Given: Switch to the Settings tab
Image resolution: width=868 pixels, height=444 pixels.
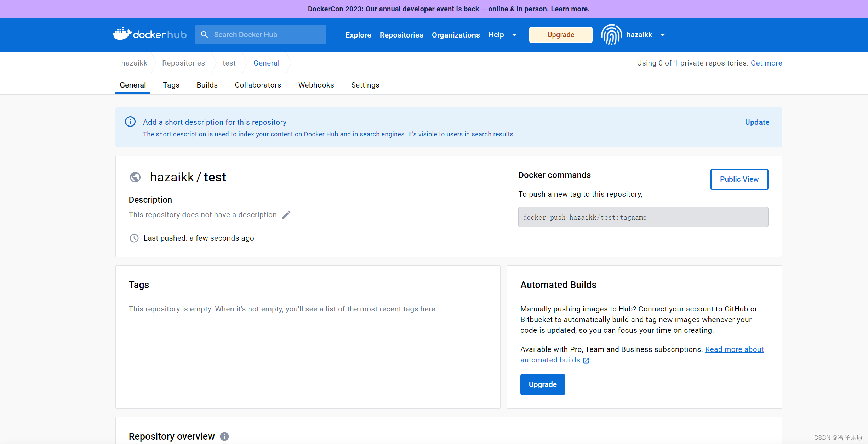Looking at the screenshot, I should [365, 85].
